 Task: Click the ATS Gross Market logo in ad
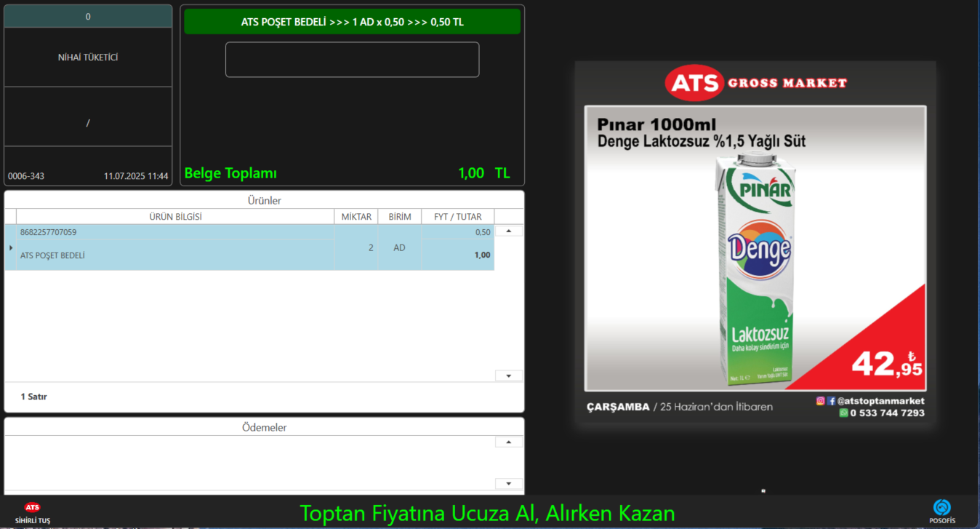tap(755, 83)
